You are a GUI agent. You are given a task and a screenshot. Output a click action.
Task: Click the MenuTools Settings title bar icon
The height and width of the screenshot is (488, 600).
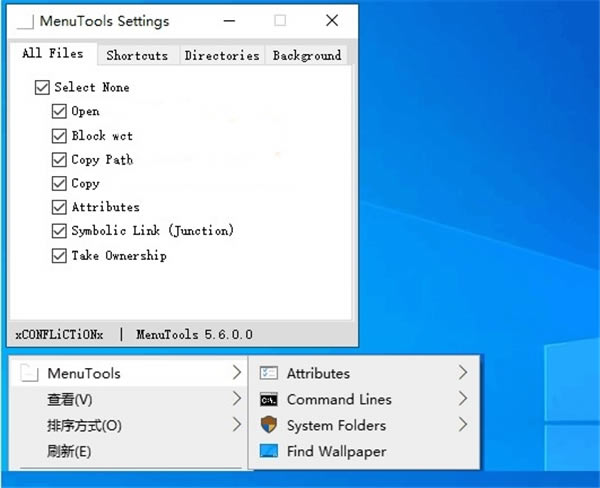pos(25,21)
